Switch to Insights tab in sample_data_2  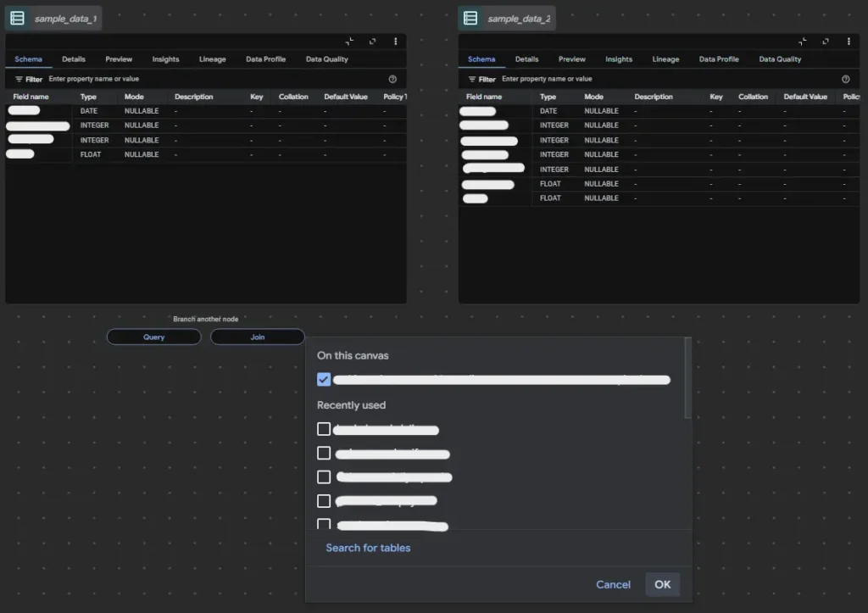(x=619, y=59)
